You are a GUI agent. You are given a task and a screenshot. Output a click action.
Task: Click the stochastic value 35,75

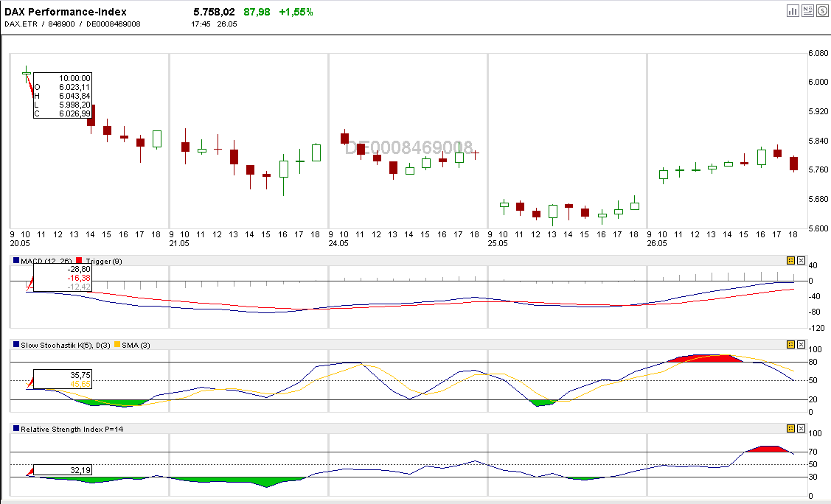tap(80, 375)
